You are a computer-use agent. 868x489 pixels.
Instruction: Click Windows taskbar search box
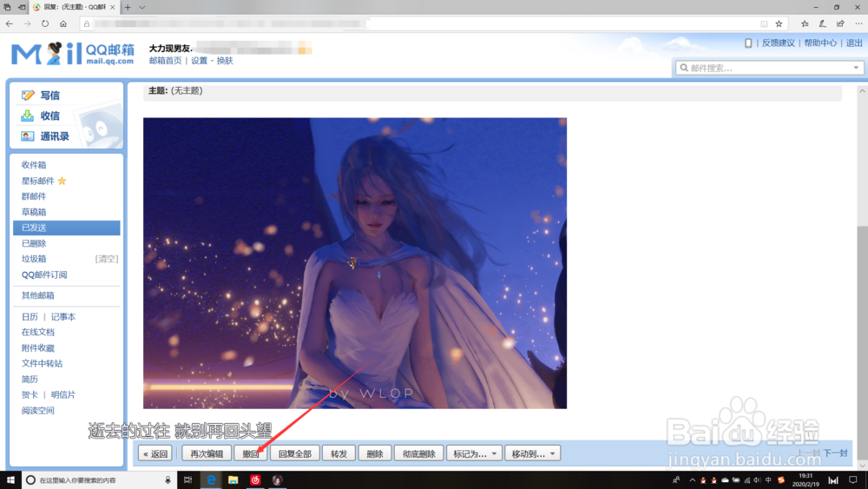[x=99, y=480]
